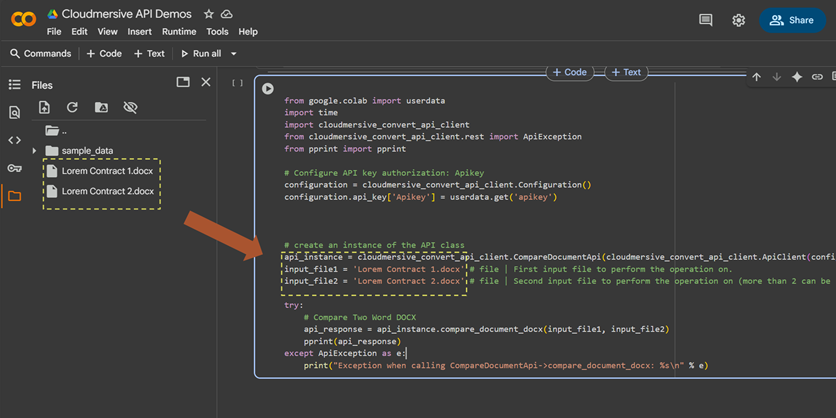Click the cell execution count brackets
The image size is (836, 418).
tap(237, 83)
